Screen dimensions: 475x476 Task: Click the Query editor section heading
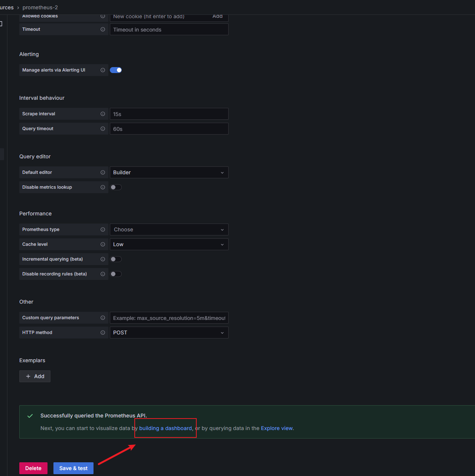click(x=35, y=156)
